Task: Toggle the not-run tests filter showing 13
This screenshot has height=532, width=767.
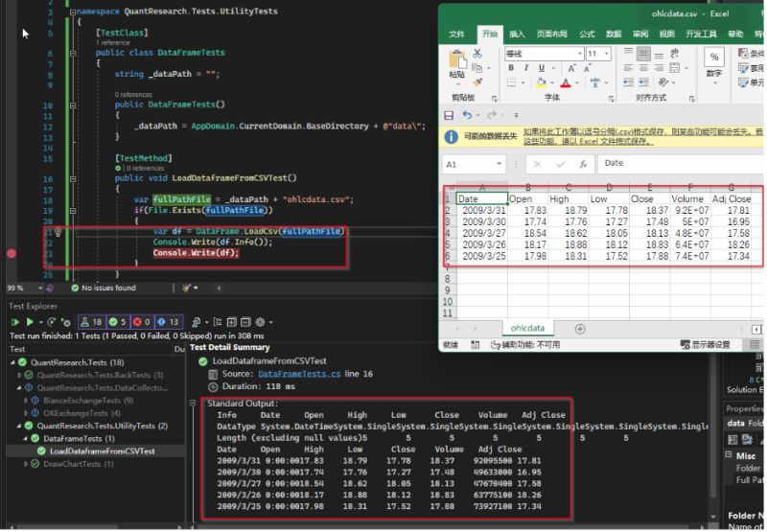Action: coord(168,322)
